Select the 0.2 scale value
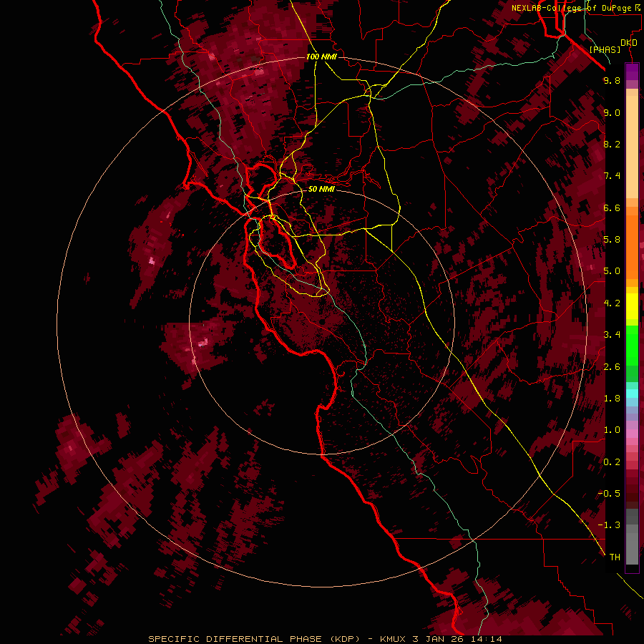The image size is (644, 644). pyautogui.click(x=612, y=462)
